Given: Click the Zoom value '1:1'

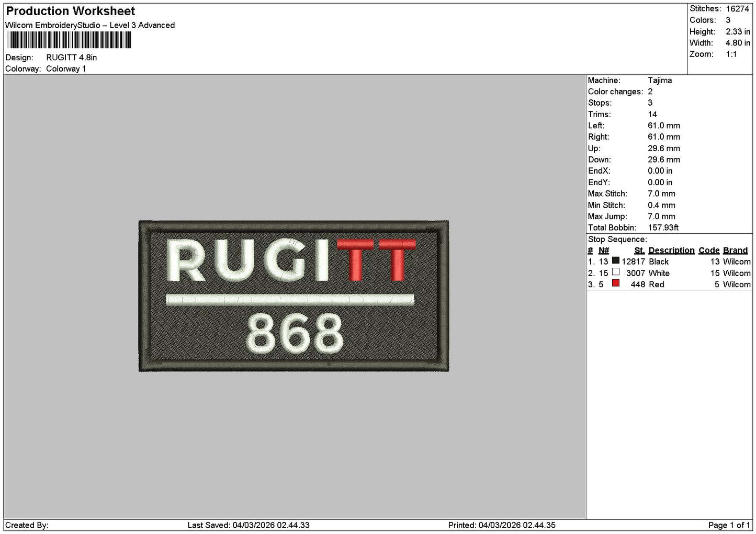Looking at the screenshot, I should [731, 54].
